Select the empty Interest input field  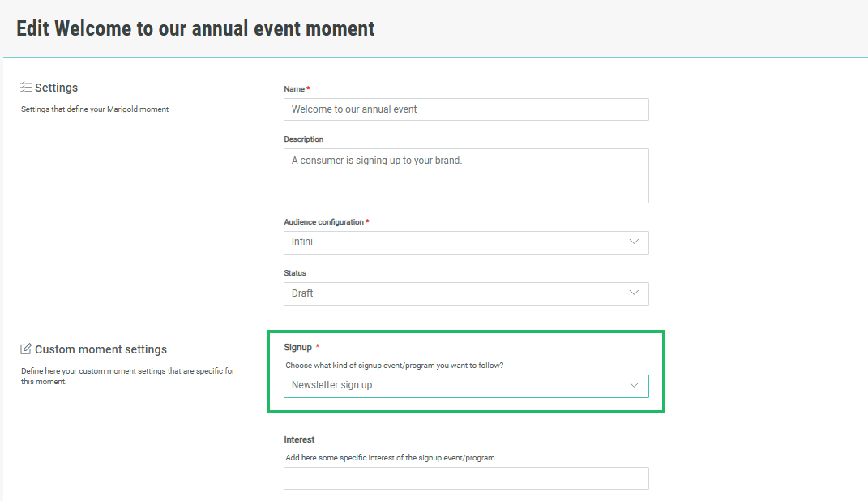tap(466, 478)
